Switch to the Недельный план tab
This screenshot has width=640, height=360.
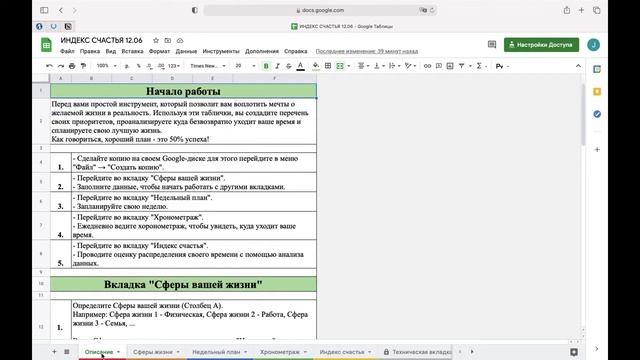click(x=220, y=352)
